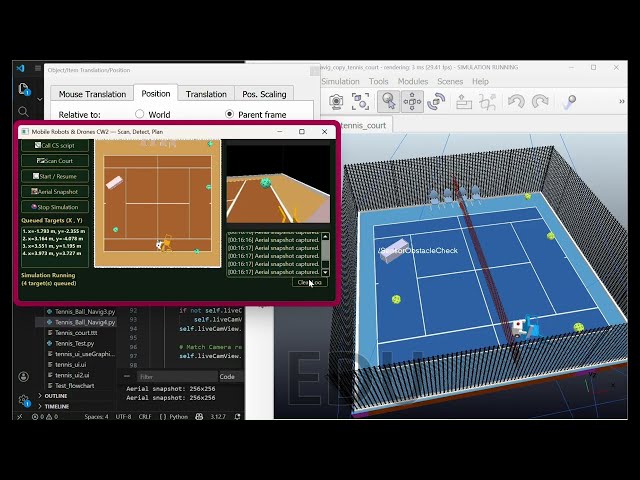Open the Help menu in CoppeliaSim
The width and height of the screenshot is (640, 480).
click(480, 81)
